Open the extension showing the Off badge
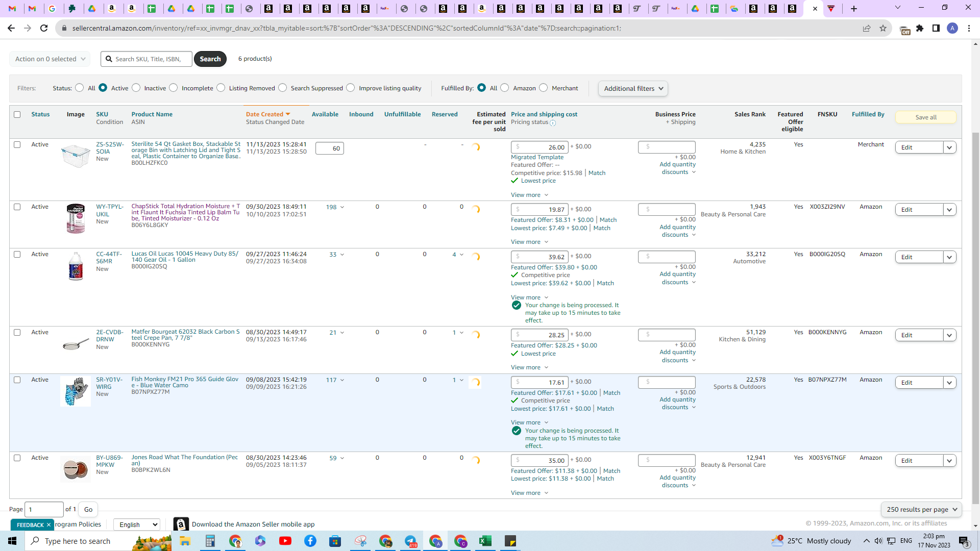 (904, 30)
